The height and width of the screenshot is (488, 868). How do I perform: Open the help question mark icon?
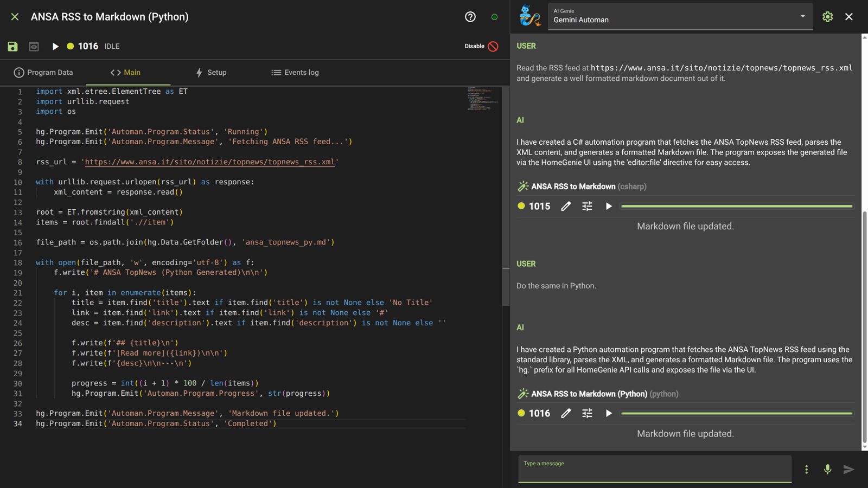coord(470,17)
